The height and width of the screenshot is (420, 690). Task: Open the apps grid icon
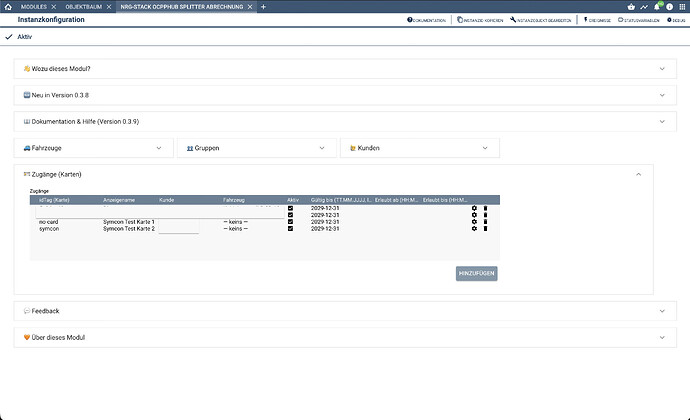[x=683, y=7]
